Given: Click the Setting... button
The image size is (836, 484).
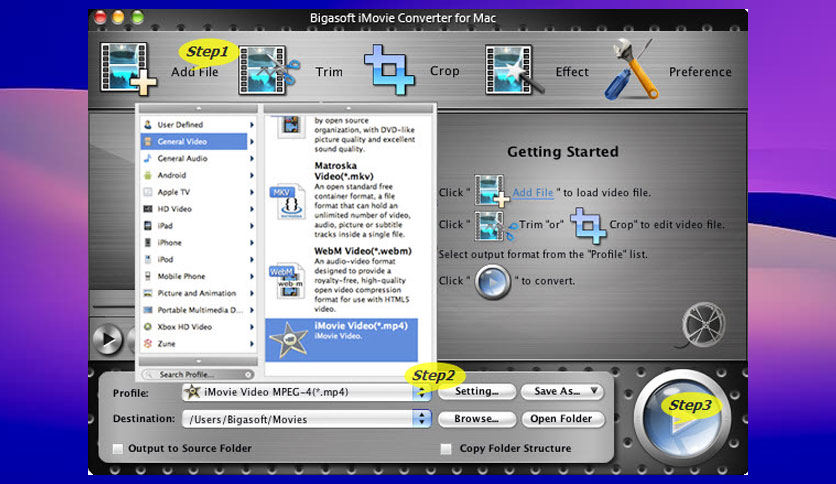Looking at the screenshot, I should click(x=477, y=391).
